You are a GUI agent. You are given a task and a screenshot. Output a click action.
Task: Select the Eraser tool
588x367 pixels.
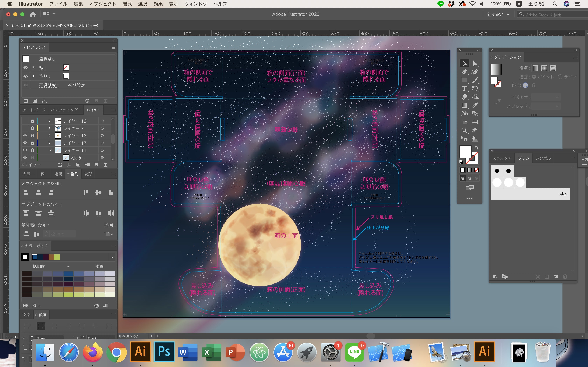pyautogui.click(x=464, y=97)
